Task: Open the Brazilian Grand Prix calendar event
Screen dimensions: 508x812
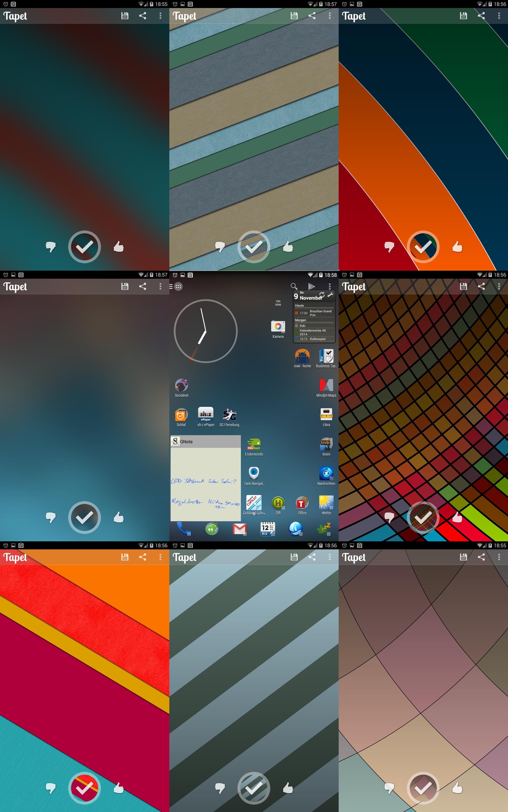Action: 314,313
